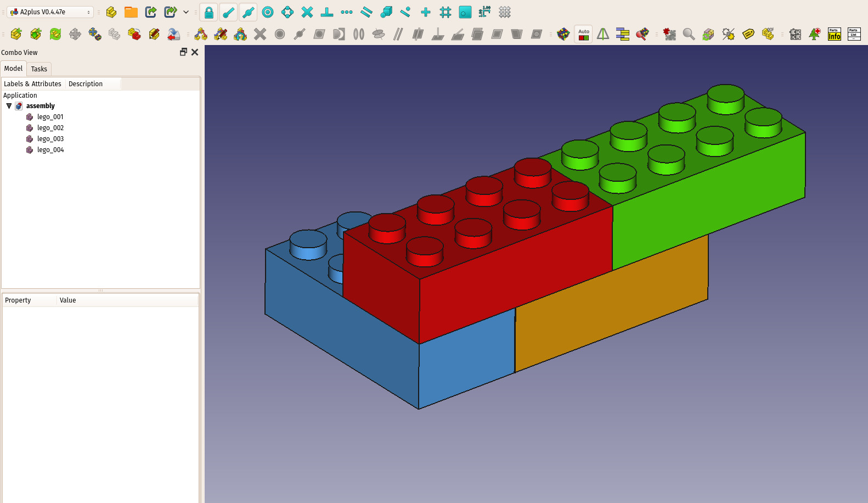The width and height of the screenshot is (868, 503).
Task: Click the double green arrow export icon
Action: [x=171, y=12]
